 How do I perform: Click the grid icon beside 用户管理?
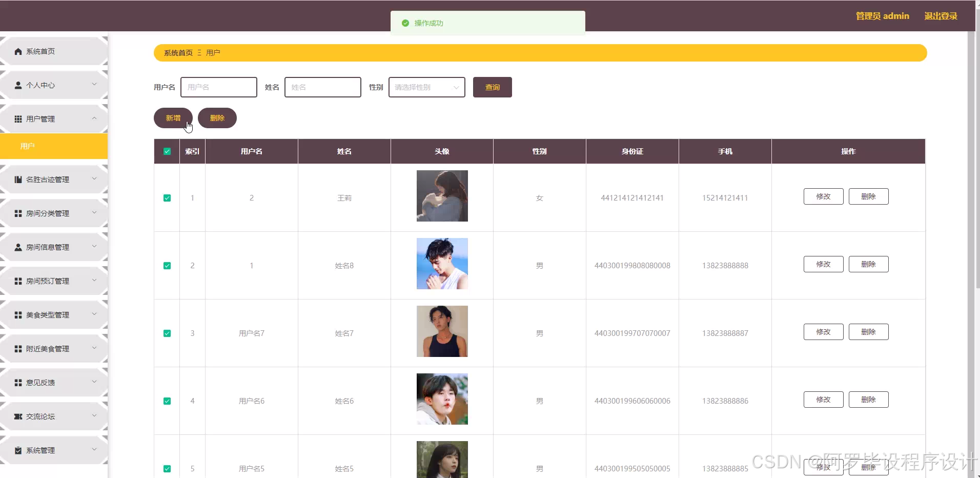point(18,119)
